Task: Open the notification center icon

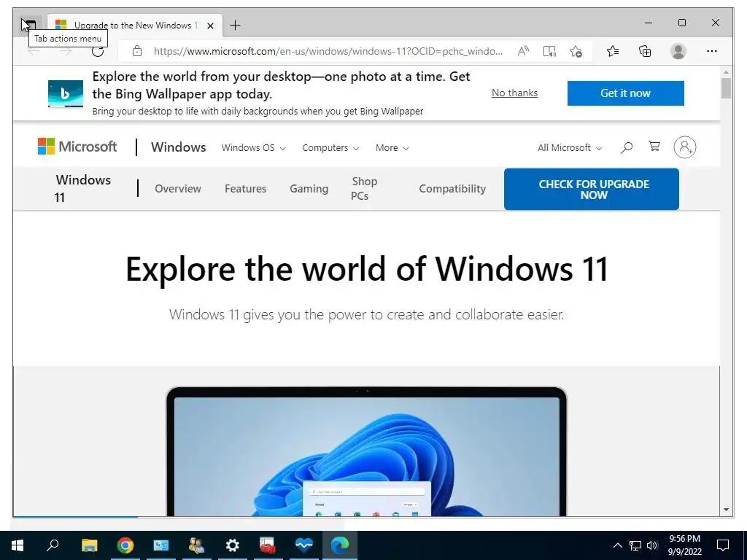Action: click(723, 545)
